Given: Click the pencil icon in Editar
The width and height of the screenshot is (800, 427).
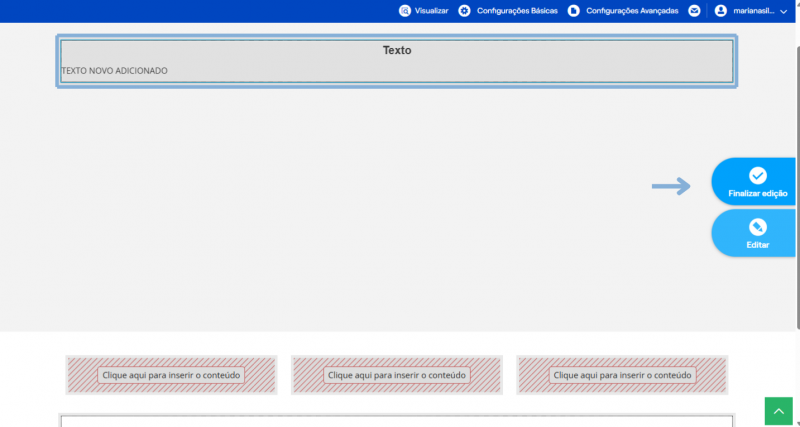Looking at the screenshot, I should tap(758, 227).
